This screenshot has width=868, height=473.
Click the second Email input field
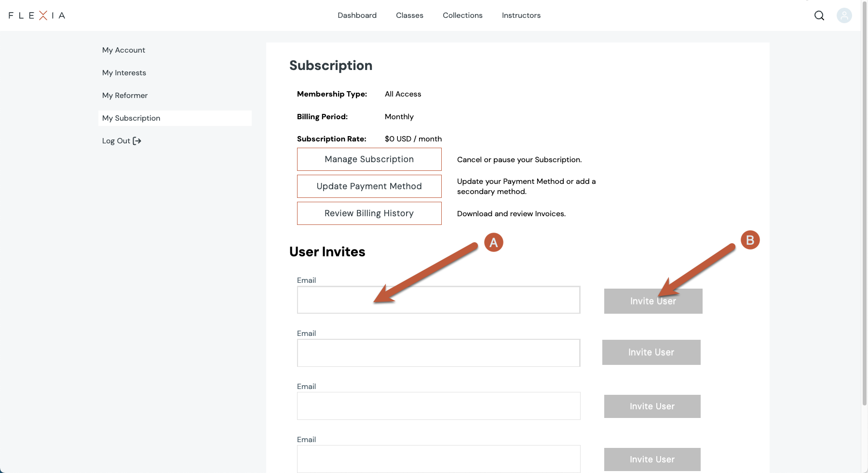pyautogui.click(x=438, y=353)
